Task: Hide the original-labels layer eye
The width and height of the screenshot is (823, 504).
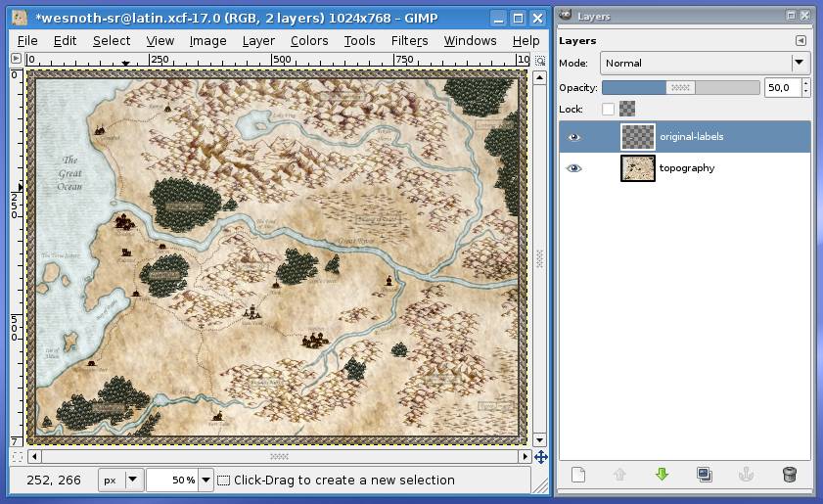Action: coord(574,137)
